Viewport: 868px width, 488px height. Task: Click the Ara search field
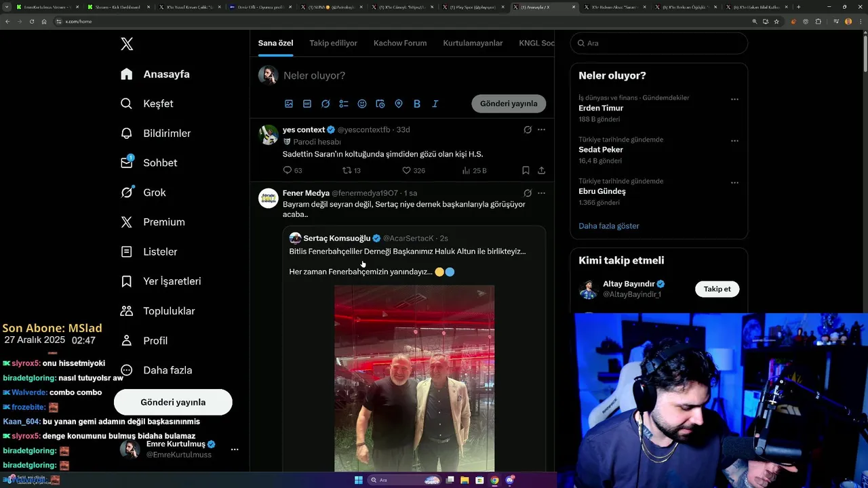pyautogui.click(x=658, y=43)
